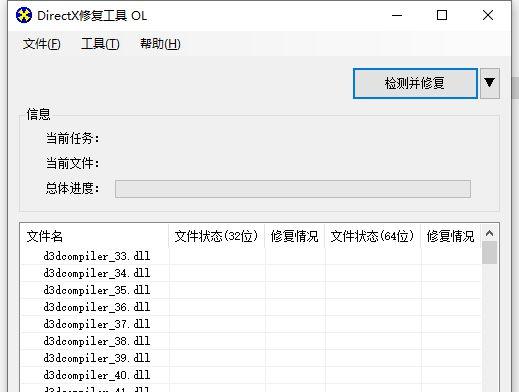Open the 文件(F) menu

point(42,44)
